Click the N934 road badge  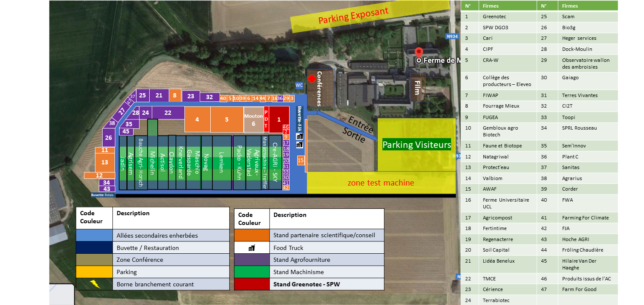click(452, 36)
